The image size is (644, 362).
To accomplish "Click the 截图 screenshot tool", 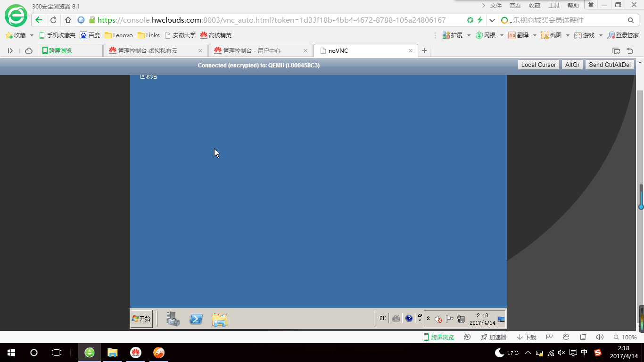I will pos(552,35).
